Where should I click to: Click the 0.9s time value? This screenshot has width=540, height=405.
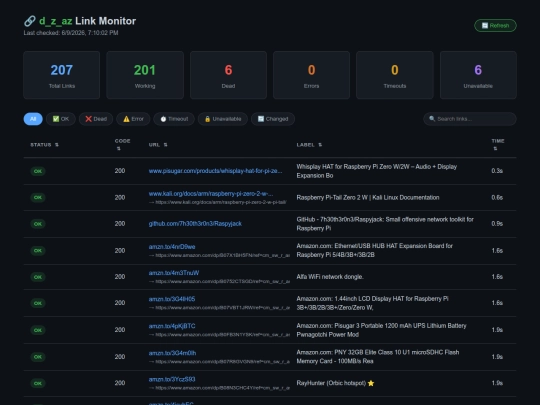coord(497,224)
